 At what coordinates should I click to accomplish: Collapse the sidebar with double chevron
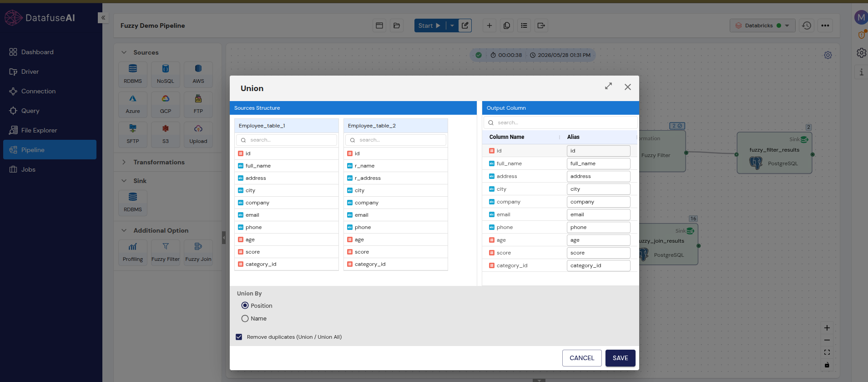[x=103, y=18]
